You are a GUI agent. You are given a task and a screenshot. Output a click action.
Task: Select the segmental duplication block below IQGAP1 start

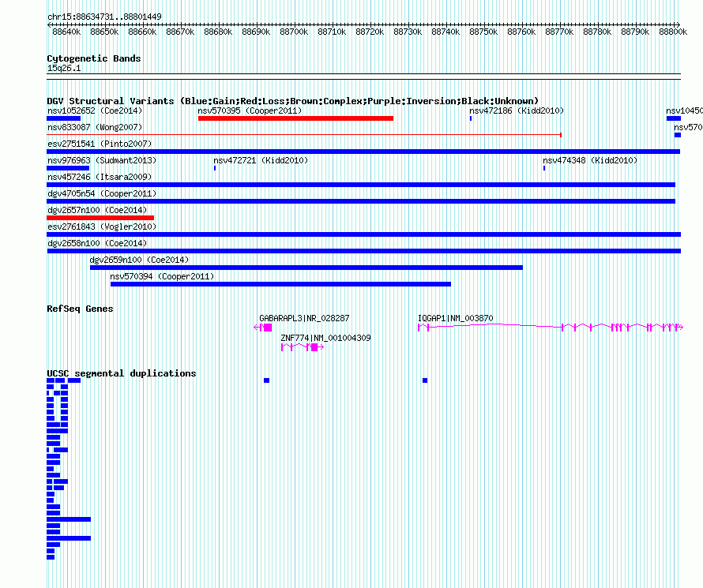click(x=425, y=380)
